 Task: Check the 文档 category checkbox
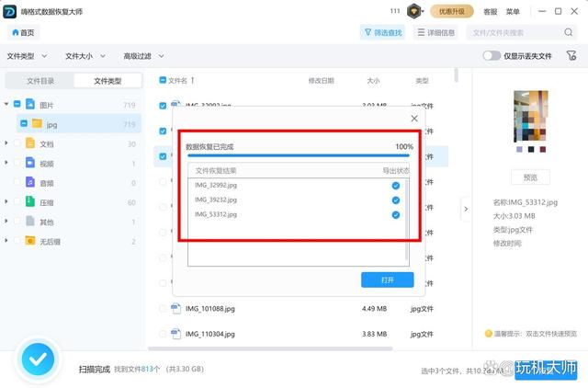point(17,143)
